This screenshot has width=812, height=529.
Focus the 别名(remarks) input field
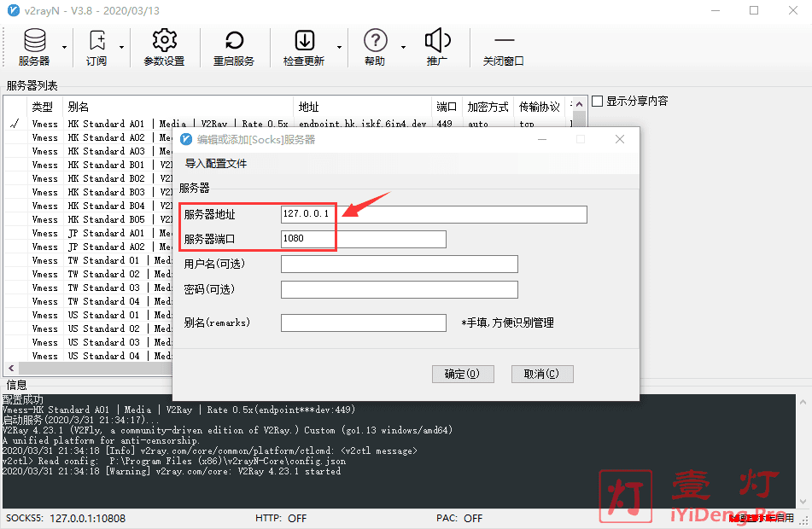coord(364,323)
